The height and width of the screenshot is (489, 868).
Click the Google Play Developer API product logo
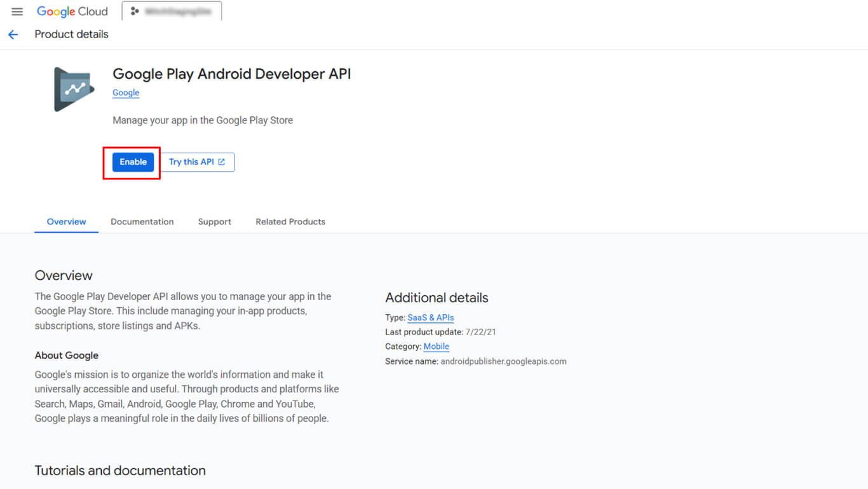point(74,90)
